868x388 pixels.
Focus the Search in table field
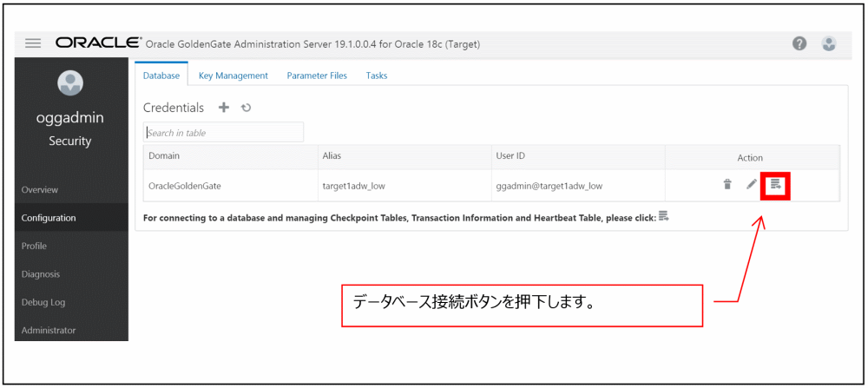coord(224,132)
